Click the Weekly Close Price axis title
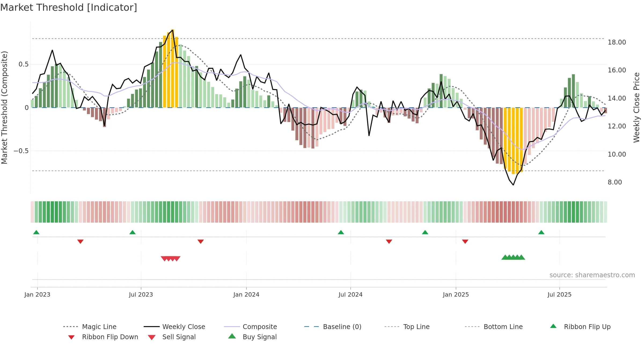 pos(636,108)
